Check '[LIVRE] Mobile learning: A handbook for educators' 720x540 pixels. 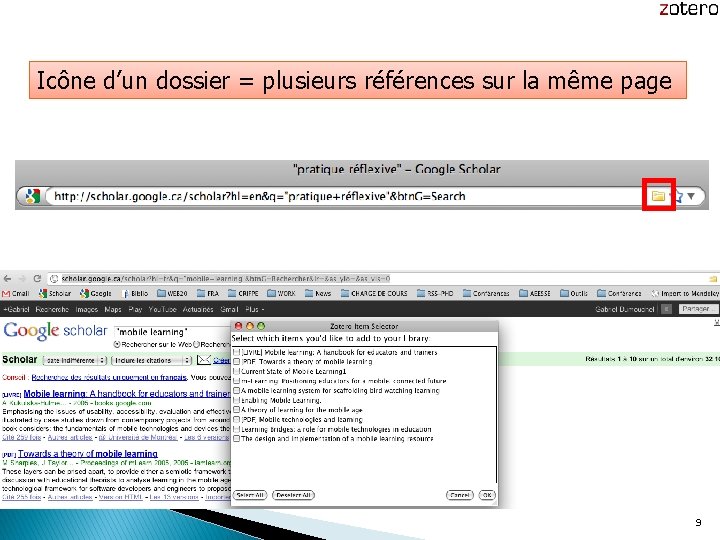tap(236, 352)
